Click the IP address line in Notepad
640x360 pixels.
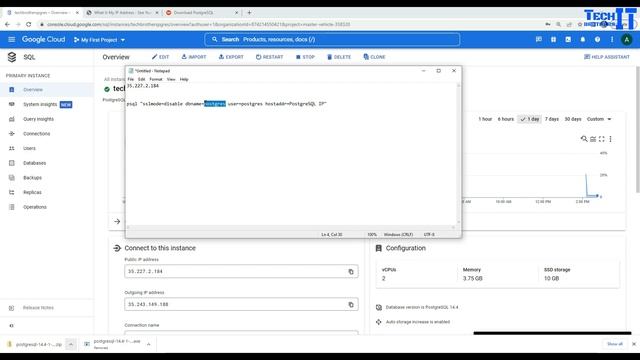pos(143,86)
